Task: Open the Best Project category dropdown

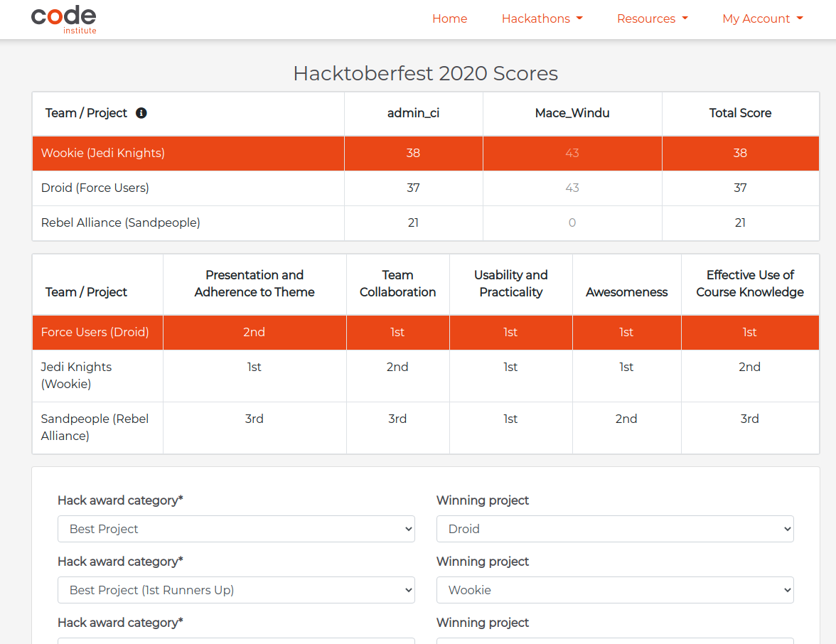Action: (236, 529)
